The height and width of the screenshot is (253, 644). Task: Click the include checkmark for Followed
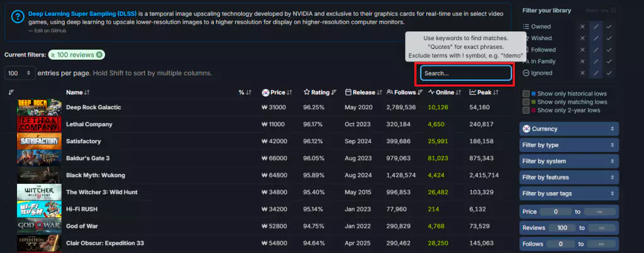[x=609, y=50]
